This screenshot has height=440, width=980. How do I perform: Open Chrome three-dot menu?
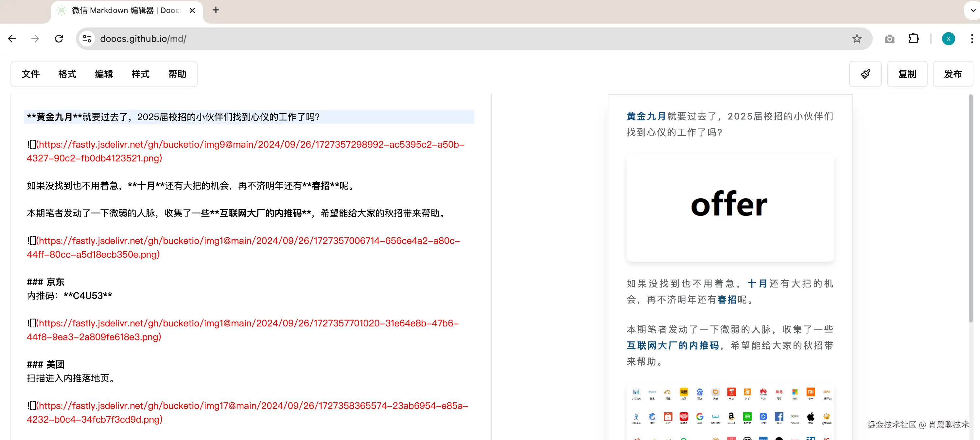coord(971,38)
